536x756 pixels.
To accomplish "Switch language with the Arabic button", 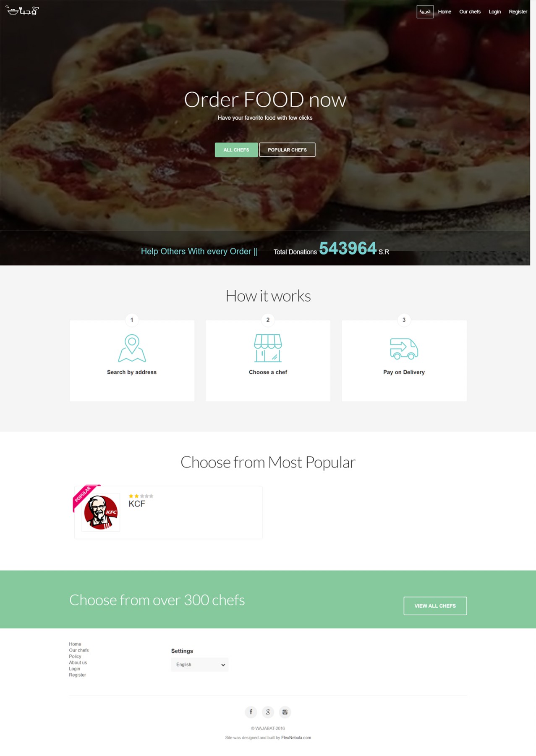I will click(x=425, y=12).
